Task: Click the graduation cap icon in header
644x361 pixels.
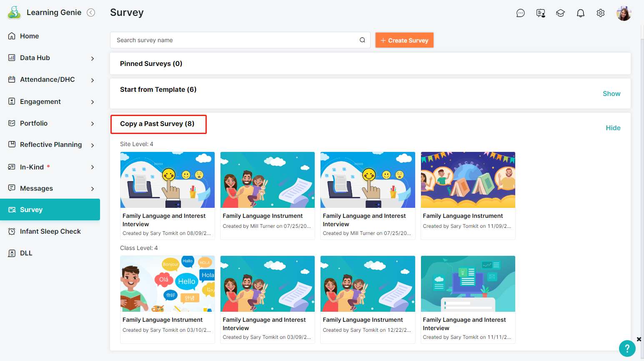Action: 560,13
